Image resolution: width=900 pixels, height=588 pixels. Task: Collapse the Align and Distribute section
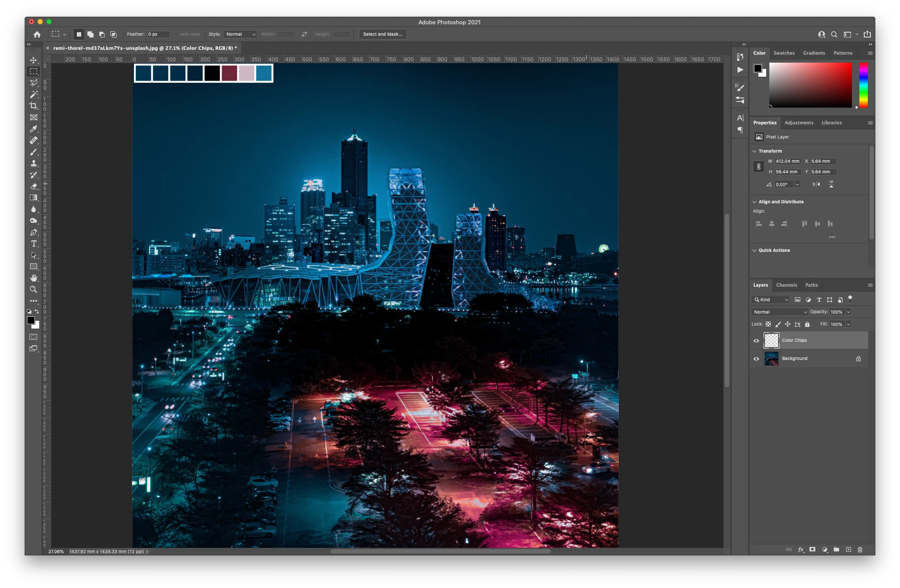tap(754, 202)
